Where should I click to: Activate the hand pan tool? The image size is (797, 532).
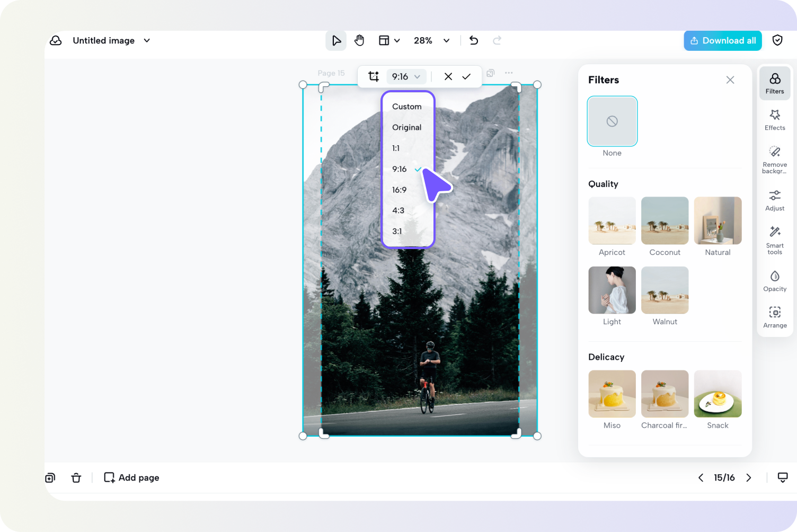pyautogui.click(x=359, y=41)
